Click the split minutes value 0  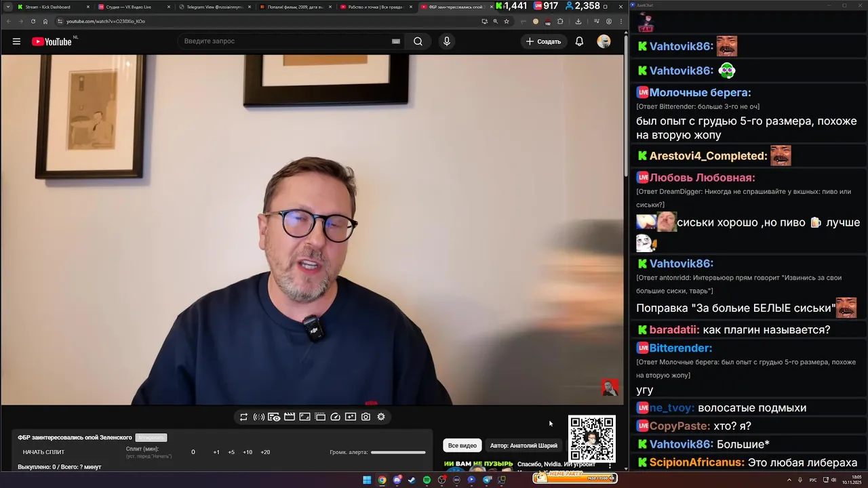pos(193,452)
